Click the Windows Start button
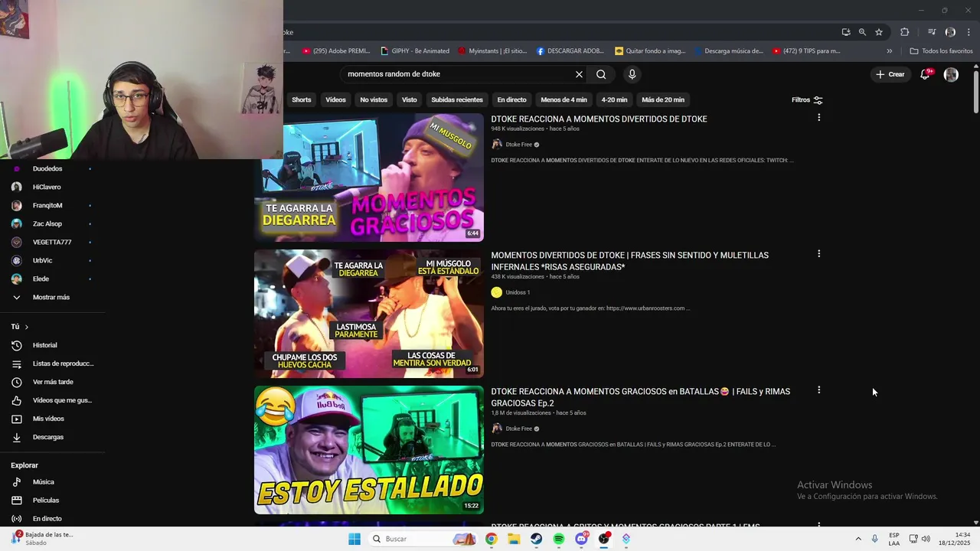 (354, 539)
